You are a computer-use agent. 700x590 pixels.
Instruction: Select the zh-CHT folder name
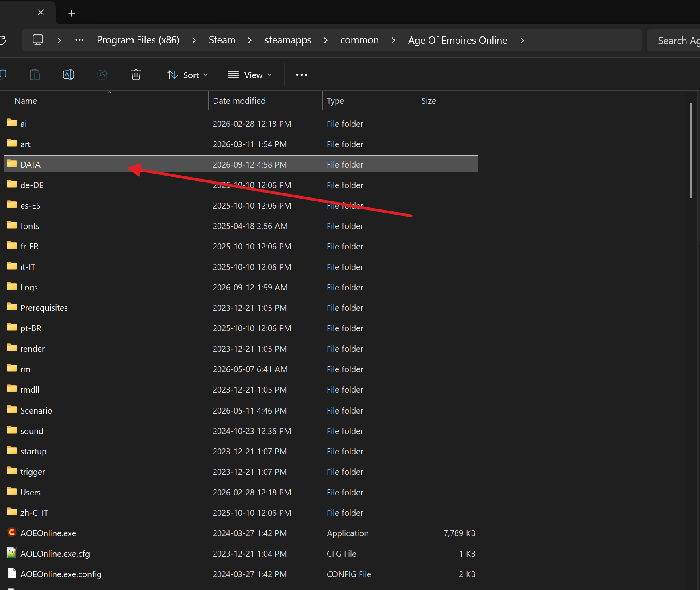(x=34, y=513)
